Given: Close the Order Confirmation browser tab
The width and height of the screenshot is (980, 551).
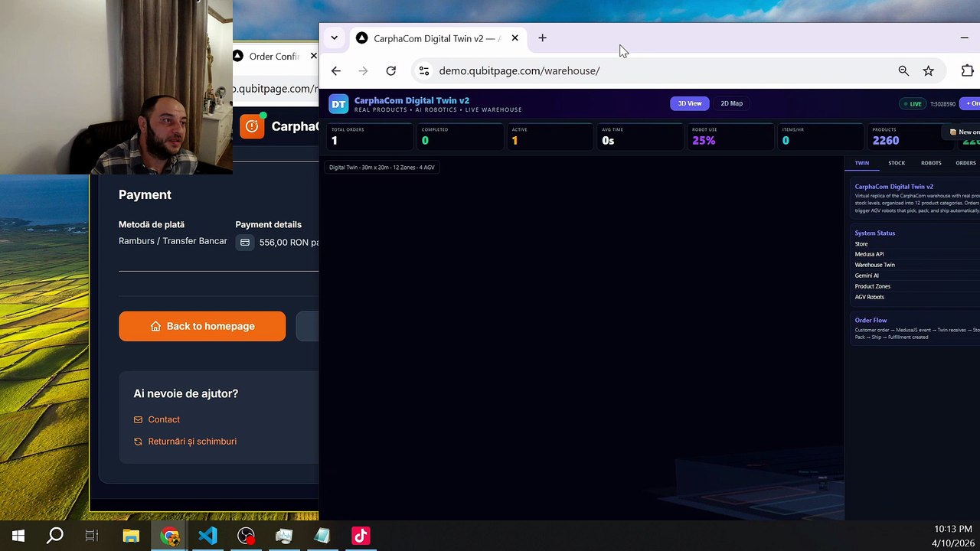Looking at the screenshot, I should point(313,56).
